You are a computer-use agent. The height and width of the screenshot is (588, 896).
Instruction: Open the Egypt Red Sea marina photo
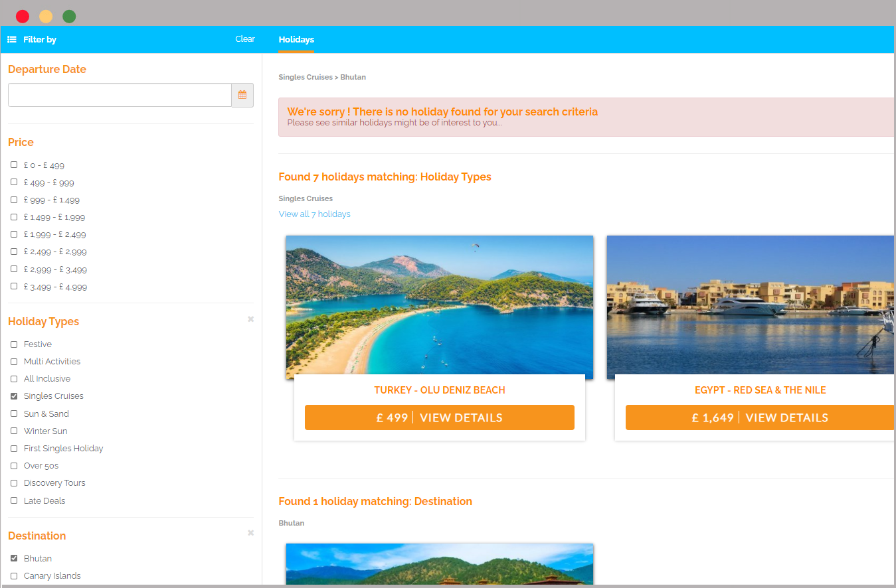[750, 307]
